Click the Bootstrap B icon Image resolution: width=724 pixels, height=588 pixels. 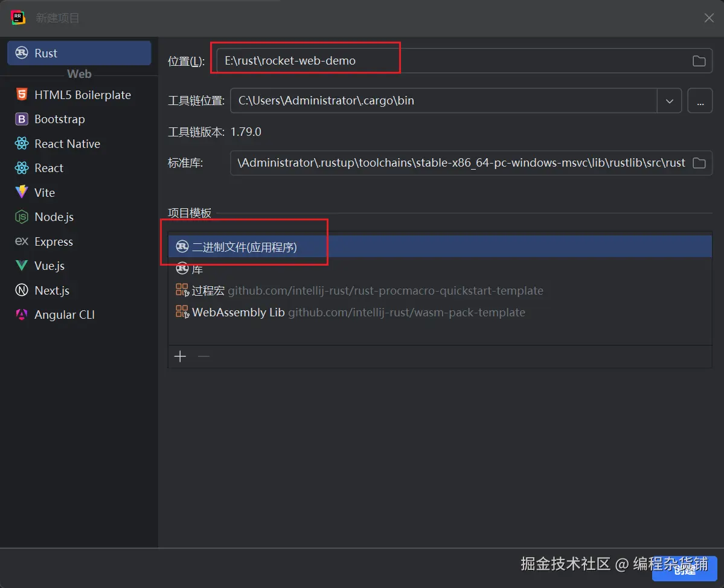coord(22,119)
